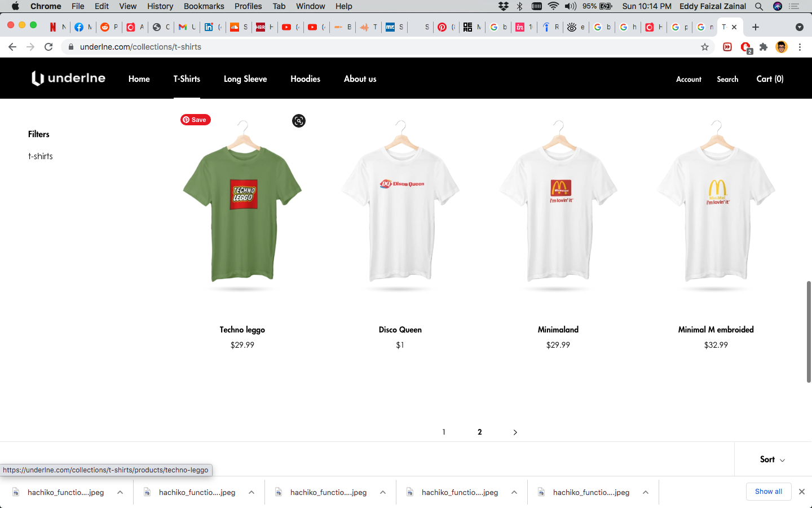
Task: Expand the fifth download's chevron menu
Action: pyautogui.click(x=646, y=492)
